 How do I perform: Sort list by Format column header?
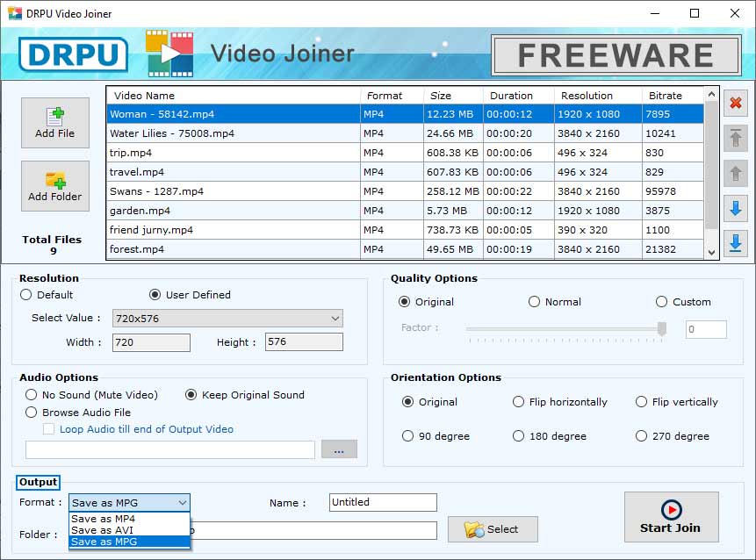pyautogui.click(x=392, y=96)
